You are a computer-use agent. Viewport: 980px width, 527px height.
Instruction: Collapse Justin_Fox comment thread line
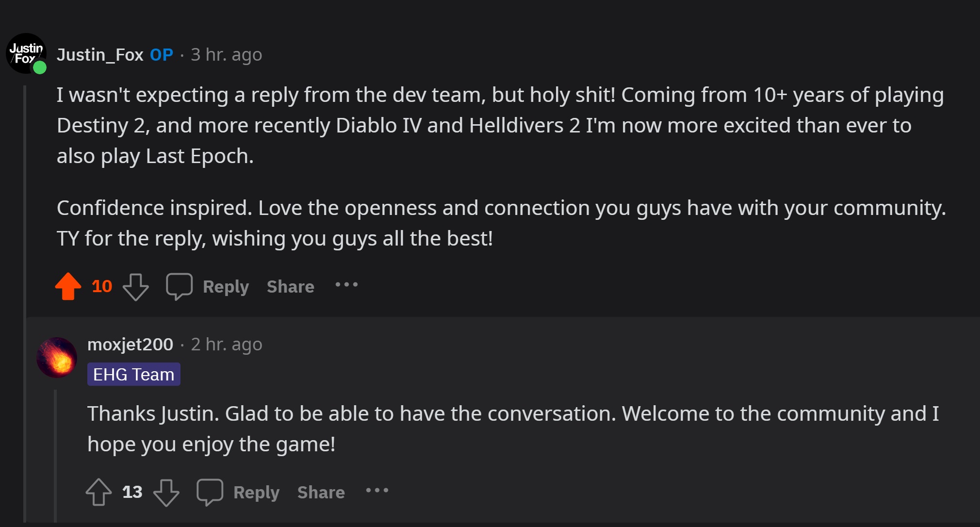coord(25,301)
